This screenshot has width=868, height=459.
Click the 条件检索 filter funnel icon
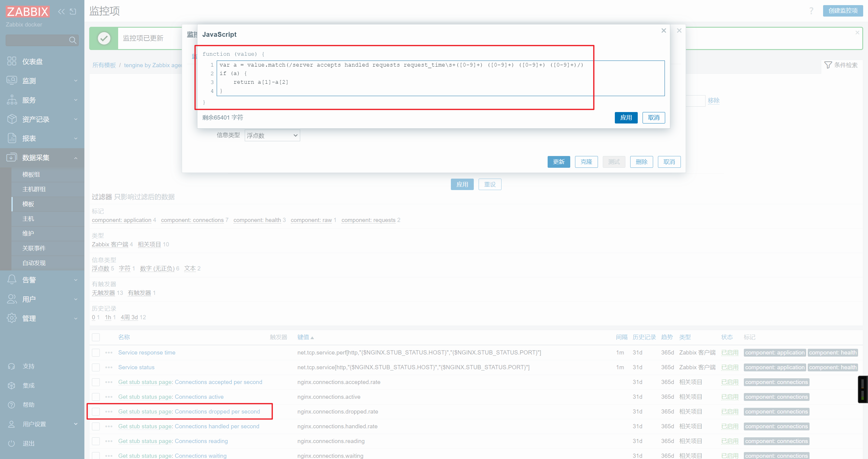tap(828, 65)
